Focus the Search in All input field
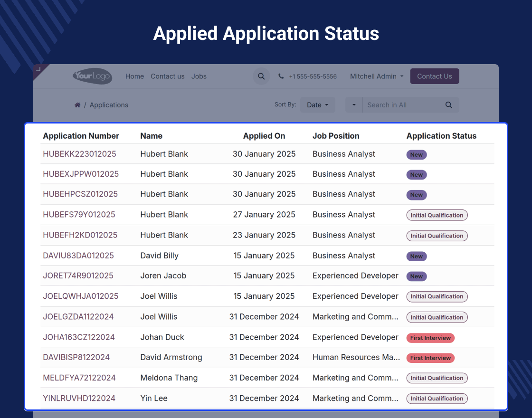 click(402, 105)
